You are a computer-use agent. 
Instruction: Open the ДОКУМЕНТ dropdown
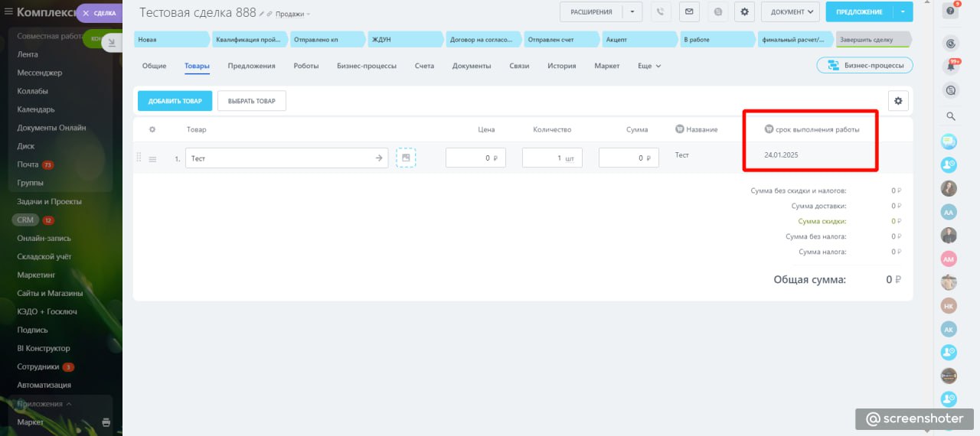tap(790, 11)
